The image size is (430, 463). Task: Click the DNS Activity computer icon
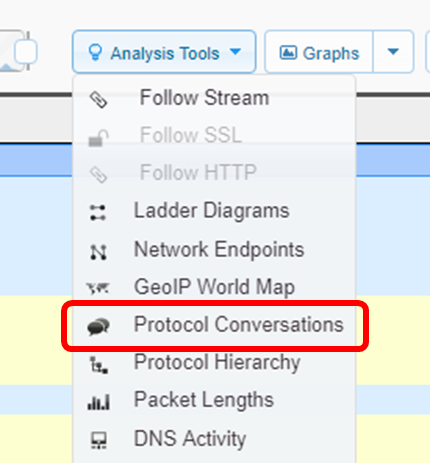coord(99,440)
